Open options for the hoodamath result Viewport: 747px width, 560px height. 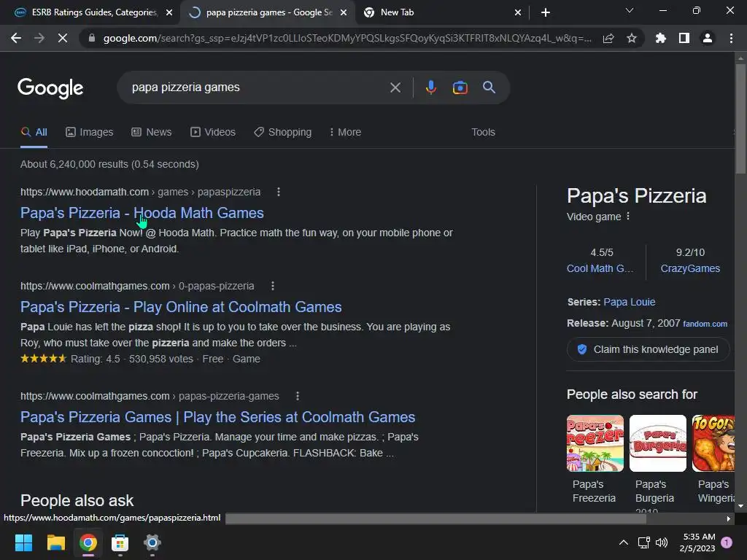[279, 192]
